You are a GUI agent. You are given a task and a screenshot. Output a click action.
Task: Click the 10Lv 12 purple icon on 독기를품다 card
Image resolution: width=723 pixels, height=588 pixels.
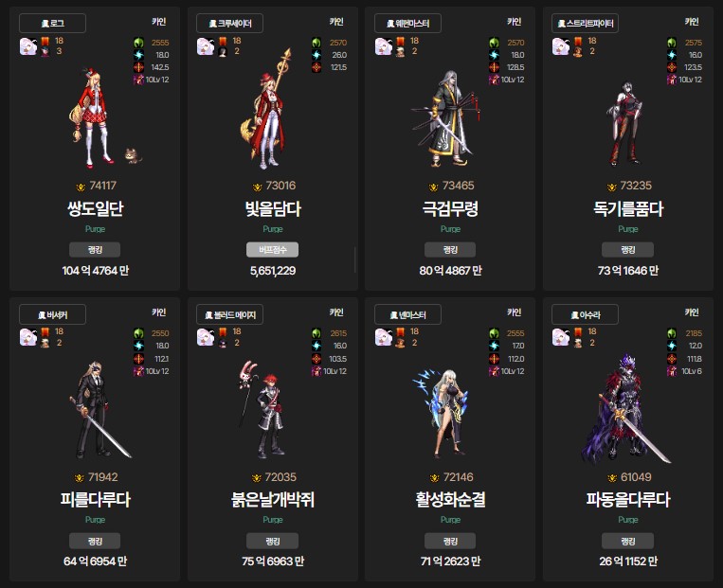pyautogui.click(x=671, y=80)
